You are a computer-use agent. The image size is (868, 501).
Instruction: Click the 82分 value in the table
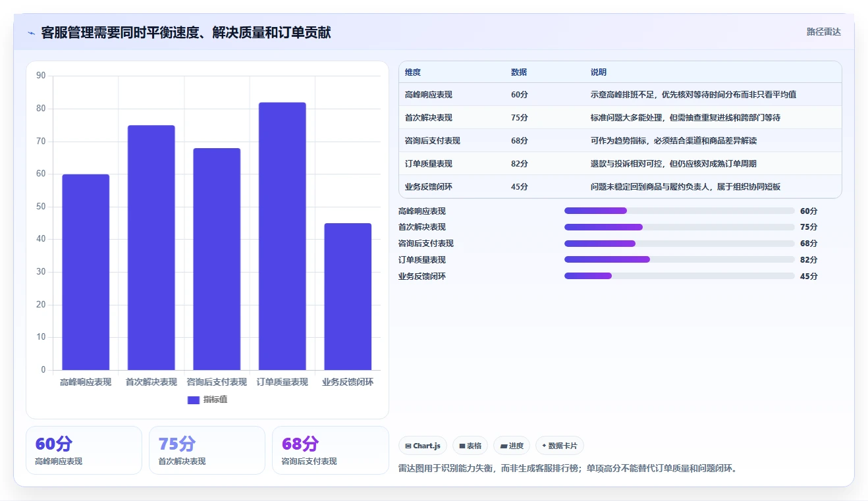[520, 164]
